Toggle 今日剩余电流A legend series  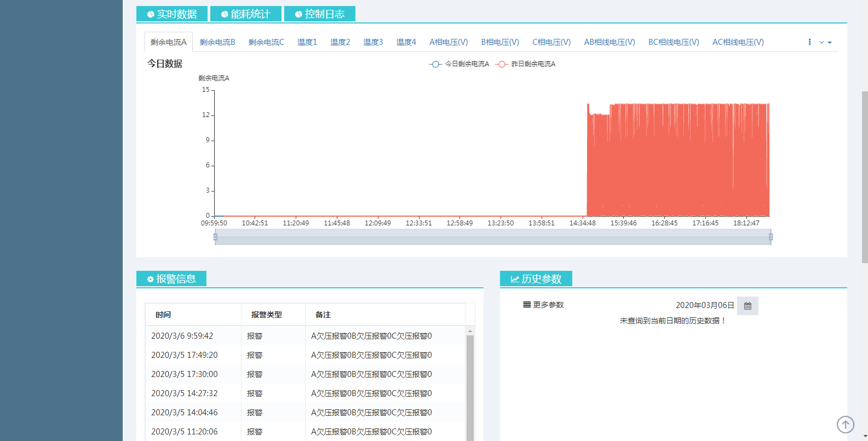point(459,64)
